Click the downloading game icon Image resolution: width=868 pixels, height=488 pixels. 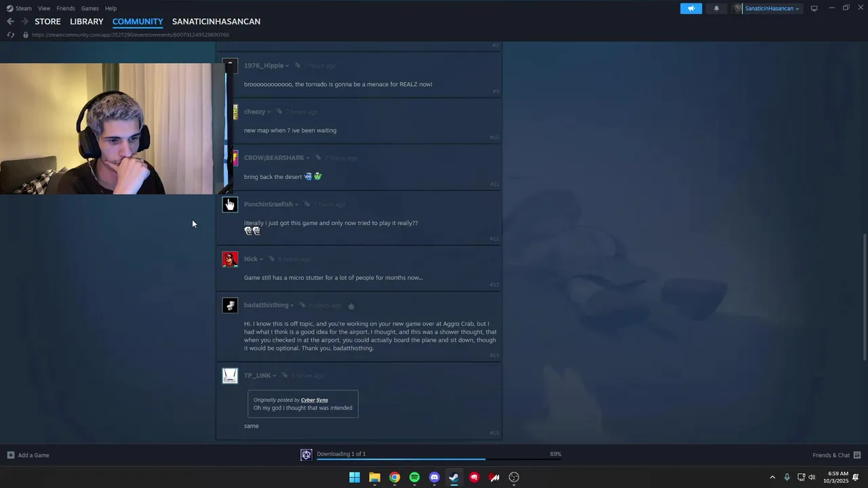pos(307,455)
